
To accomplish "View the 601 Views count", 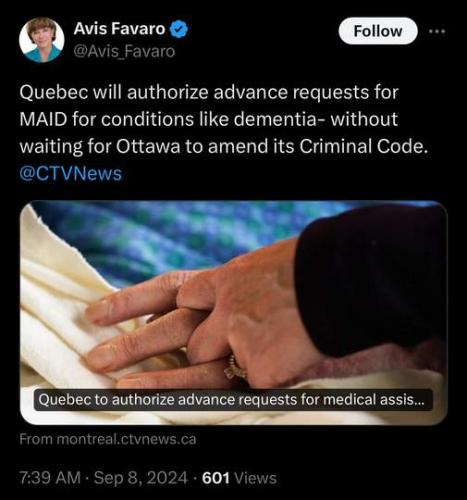I will [239, 478].
